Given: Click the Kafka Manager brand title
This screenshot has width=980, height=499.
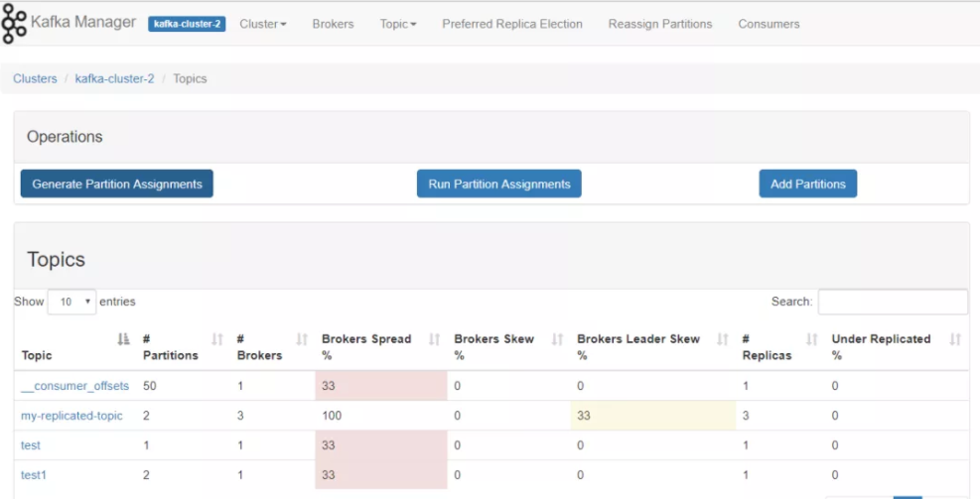Looking at the screenshot, I should click(x=83, y=23).
